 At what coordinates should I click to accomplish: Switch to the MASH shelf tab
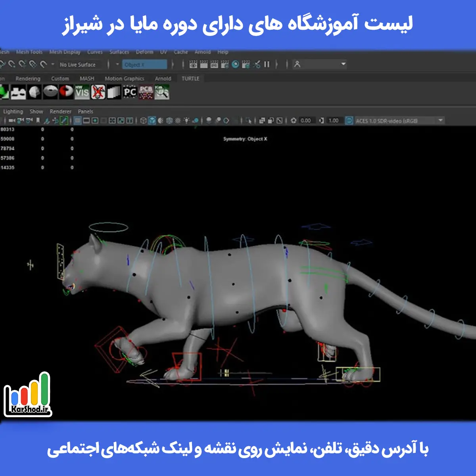(x=87, y=79)
